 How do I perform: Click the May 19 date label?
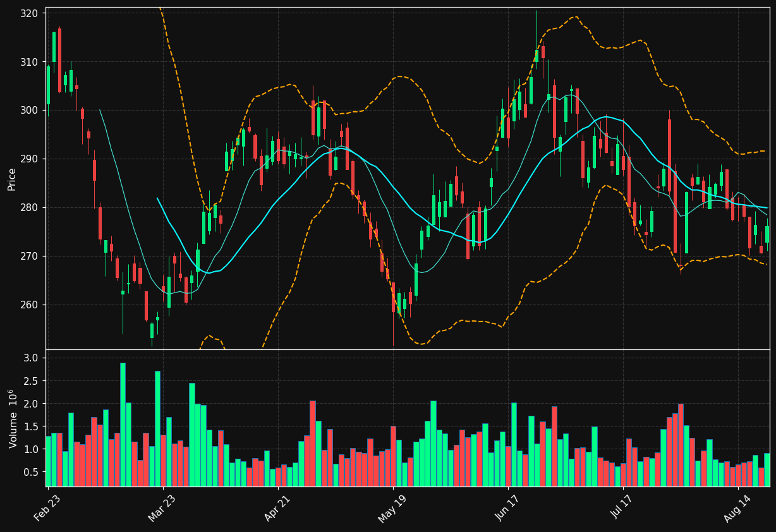[392, 507]
